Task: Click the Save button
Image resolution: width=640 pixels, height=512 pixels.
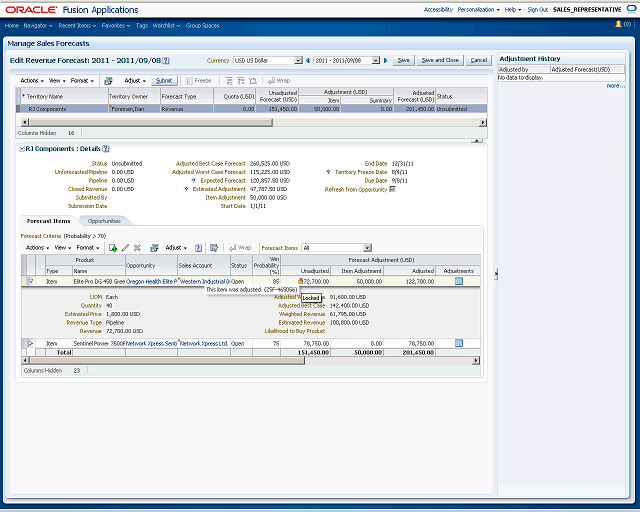Action: [404, 60]
